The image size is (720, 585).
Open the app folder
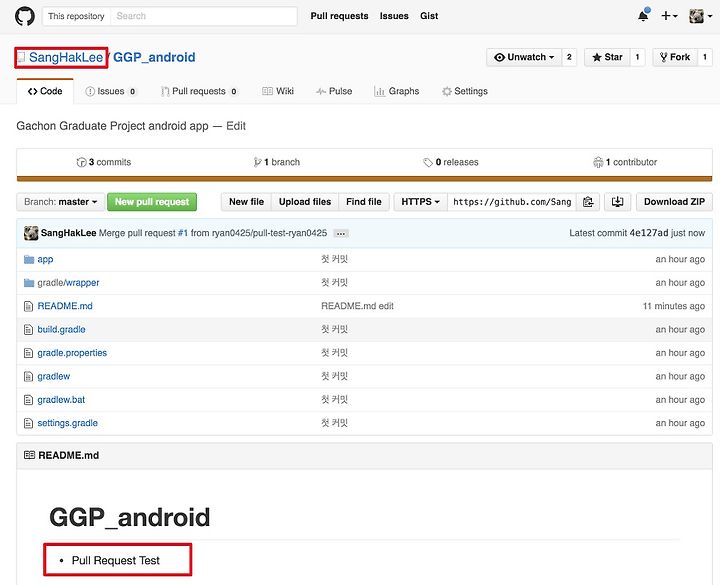pos(45,259)
